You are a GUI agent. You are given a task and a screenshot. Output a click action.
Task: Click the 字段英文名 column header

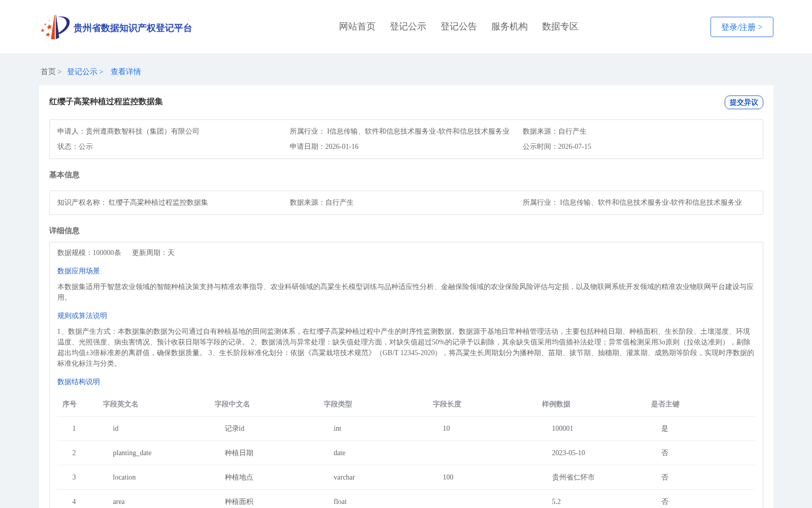tap(121, 404)
